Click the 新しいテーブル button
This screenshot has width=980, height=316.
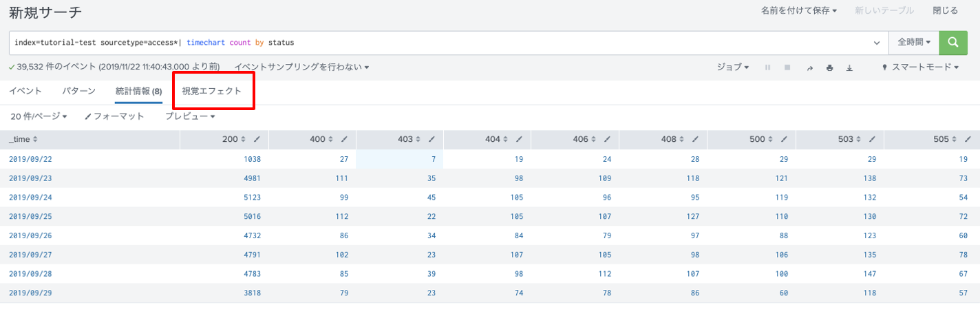click(884, 10)
